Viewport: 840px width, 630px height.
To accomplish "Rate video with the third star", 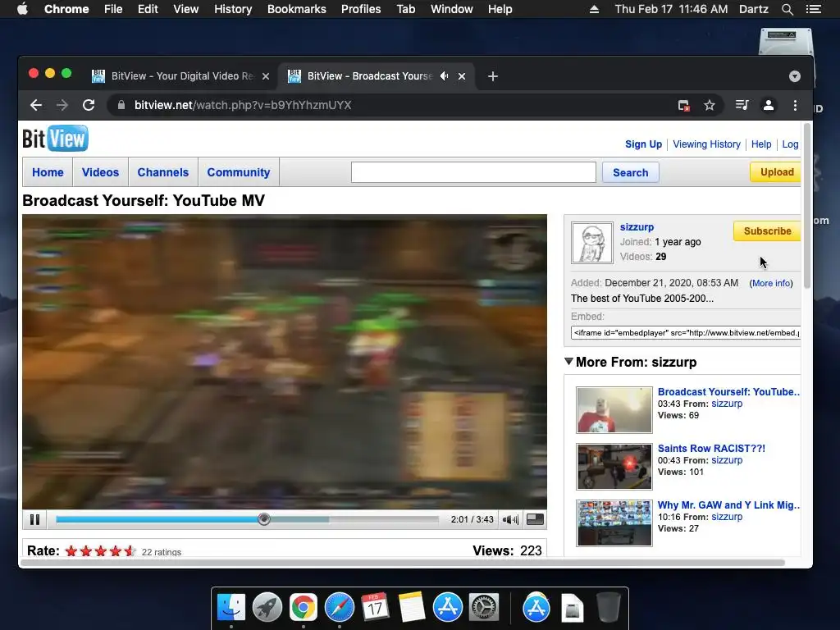I will point(101,551).
